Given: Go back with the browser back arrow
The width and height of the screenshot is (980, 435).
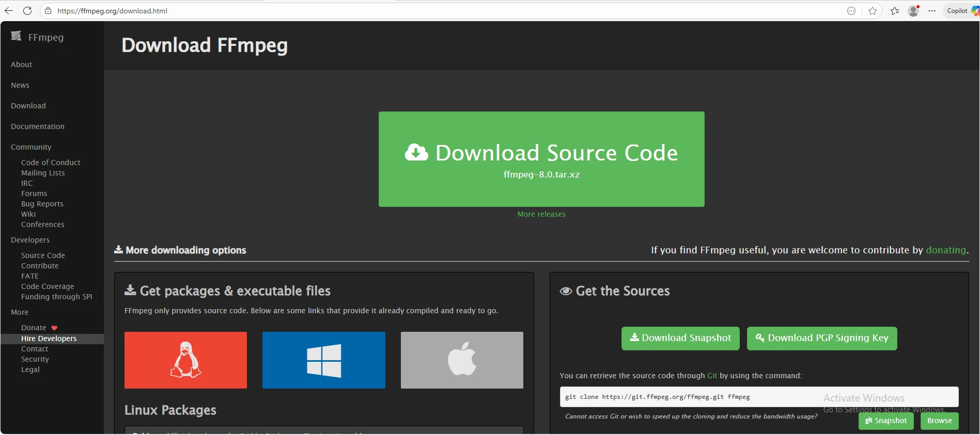Looking at the screenshot, I should pyautogui.click(x=9, y=11).
